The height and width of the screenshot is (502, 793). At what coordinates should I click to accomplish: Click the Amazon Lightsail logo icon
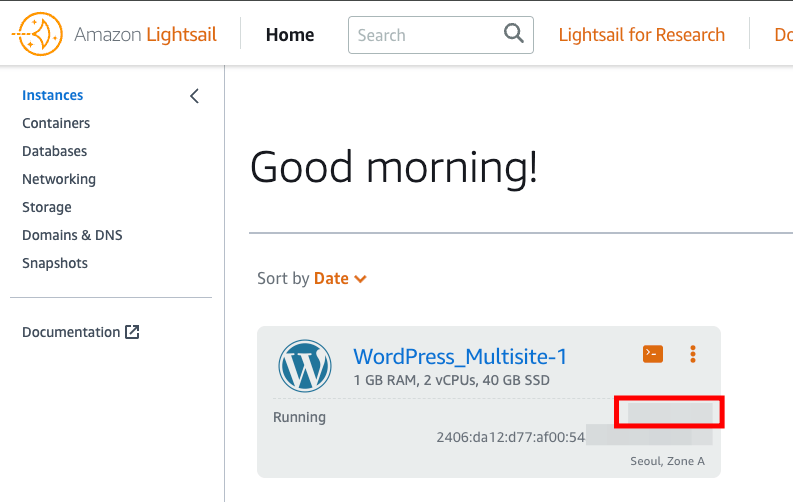(37, 34)
